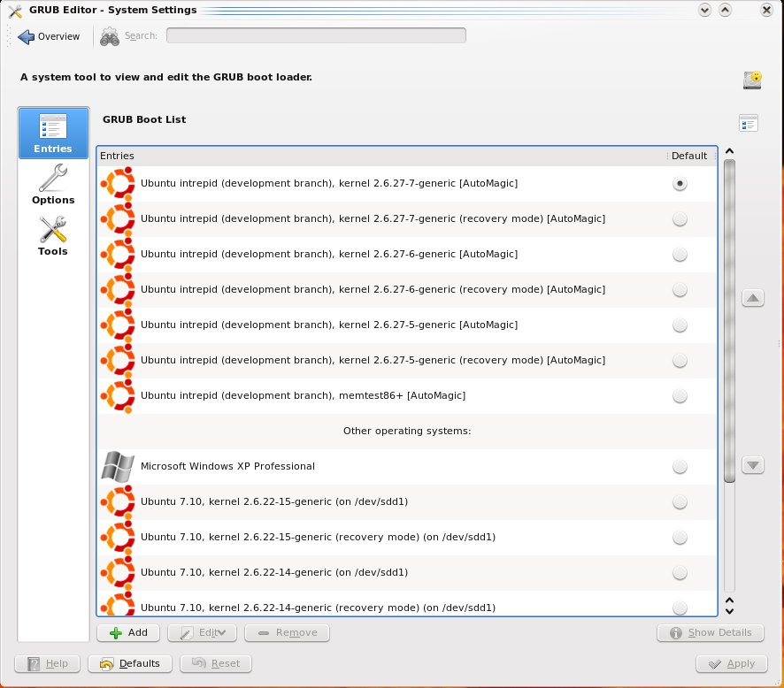Move selected entry down with arrow button
This screenshot has width=784, height=688.
click(753, 465)
